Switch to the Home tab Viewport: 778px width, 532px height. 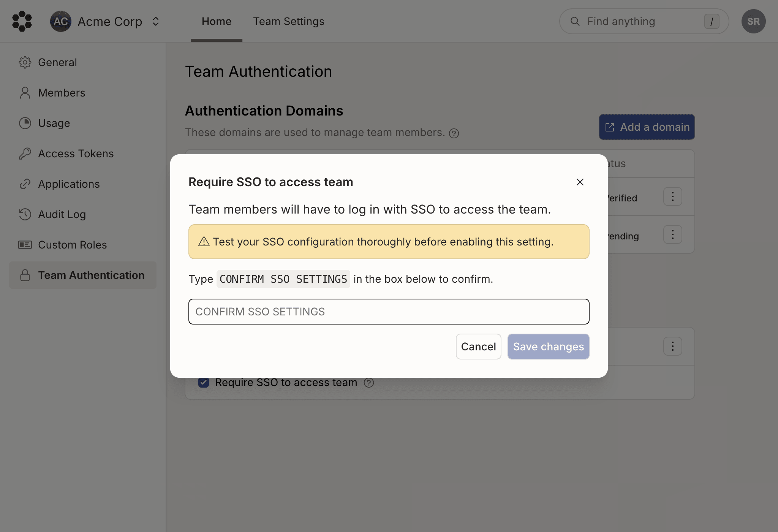tap(217, 21)
